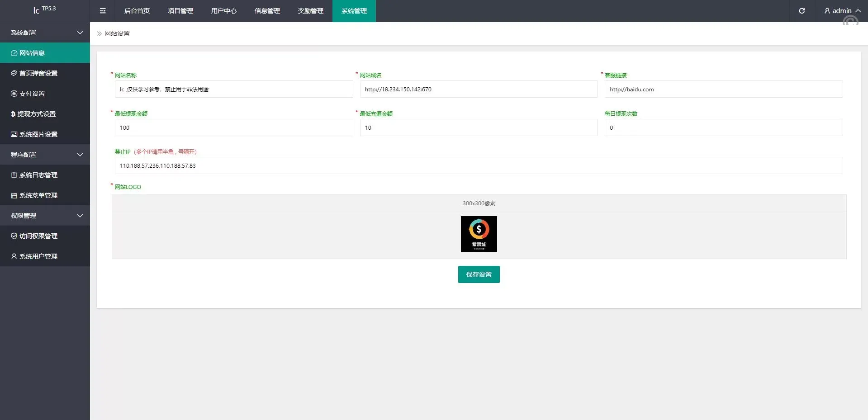Open 访问权限管理 in the sidebar
Viewport: 868px width, 420px height.
coord(38,236)
